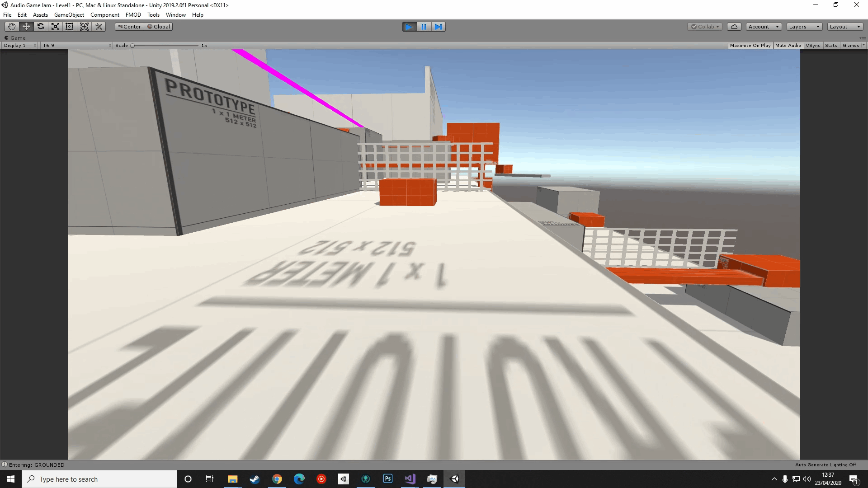Select the Scale tool
Image resolution: width=868 pixels, height=488 pixels.
click(x=55, y=27)
